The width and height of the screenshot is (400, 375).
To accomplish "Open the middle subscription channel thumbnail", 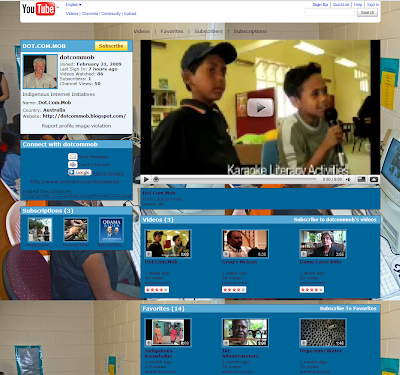I will (x=76, y=230).
